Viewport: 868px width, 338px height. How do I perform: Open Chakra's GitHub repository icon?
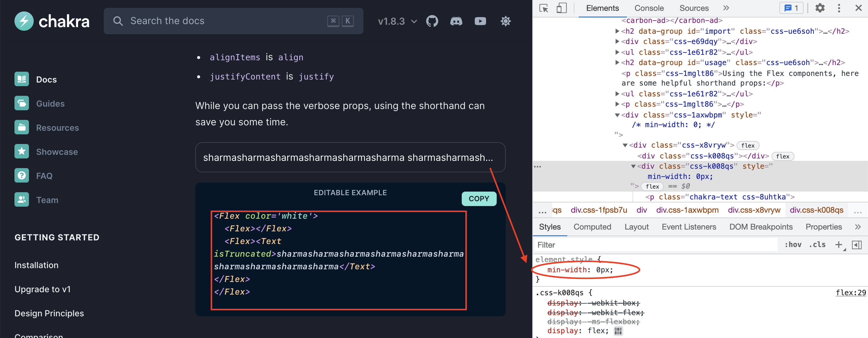(x=432, y=21)
